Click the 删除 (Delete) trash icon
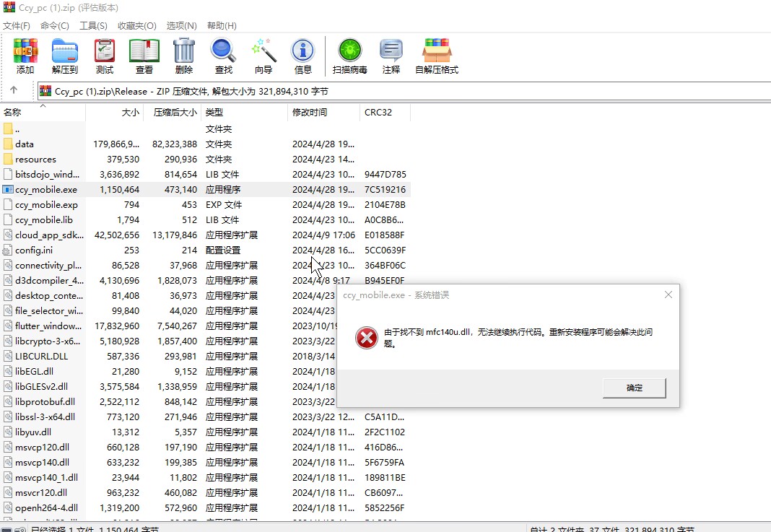This screenshot has width=771, height=532. (x=184, y=56)
